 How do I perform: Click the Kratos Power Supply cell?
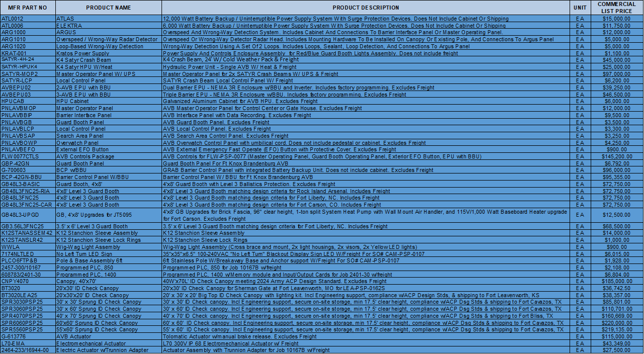click(x=108, y=53)
